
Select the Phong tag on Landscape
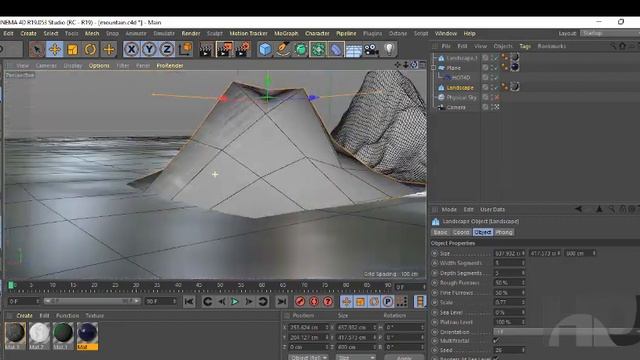coord(505,87)
